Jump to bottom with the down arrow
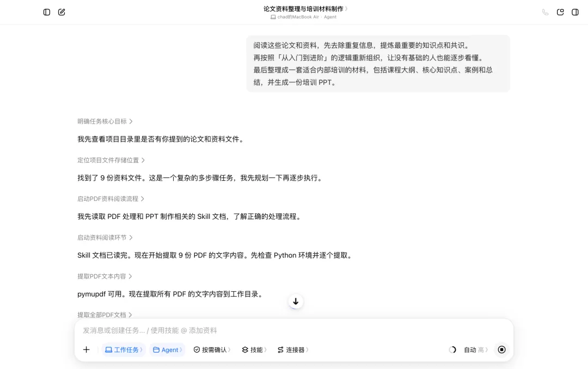588x369 pixels. (296, 302)
